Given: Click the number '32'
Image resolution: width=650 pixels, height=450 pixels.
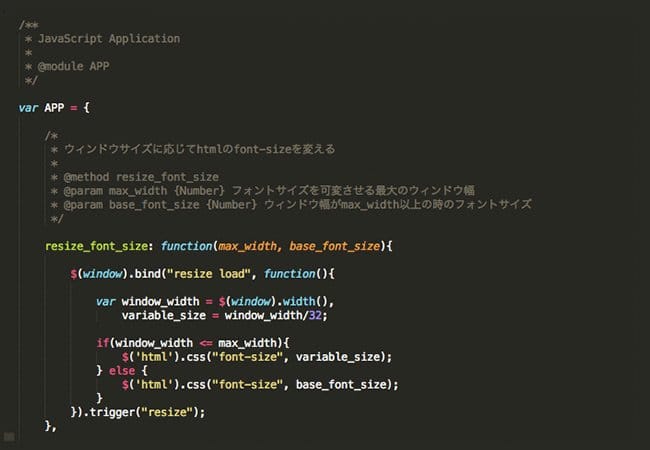Looking at the screenshot, I should pyautogui.click(x=315, y=315).
